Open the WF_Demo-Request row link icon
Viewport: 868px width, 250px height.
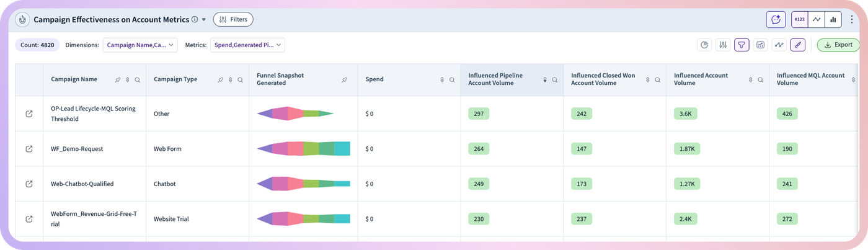tap(29, 149)
